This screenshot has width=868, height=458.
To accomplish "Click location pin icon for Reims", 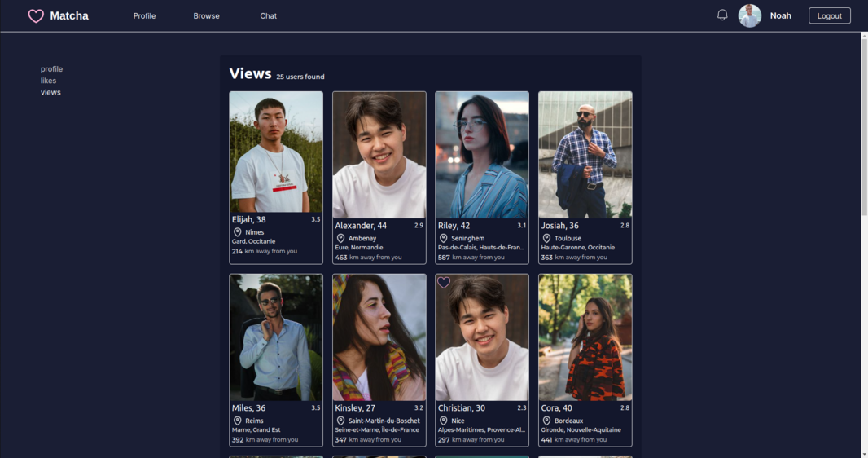I will (x=238, y=421).
